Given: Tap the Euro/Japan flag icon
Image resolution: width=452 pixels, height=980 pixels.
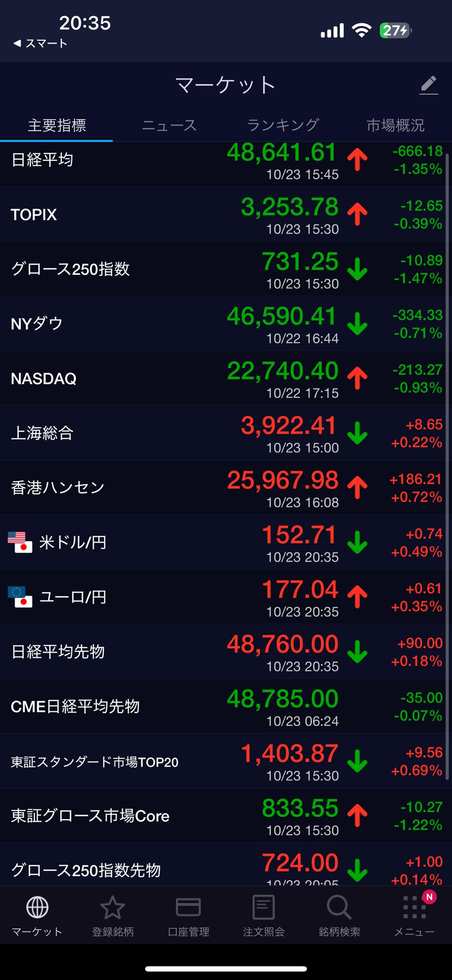Looking at the screenshot, I should pos(20,597).
